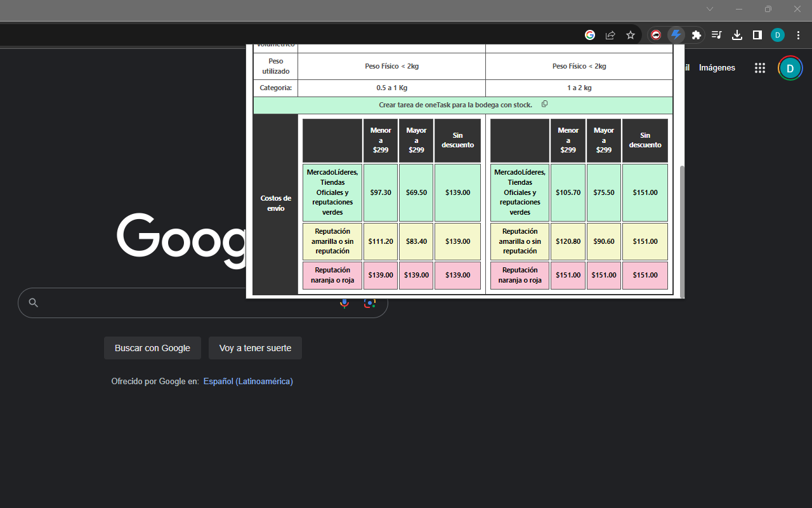Open the Chrome profile D avatar in toolbar
This screenshot has height=508, width=812.
778,35
